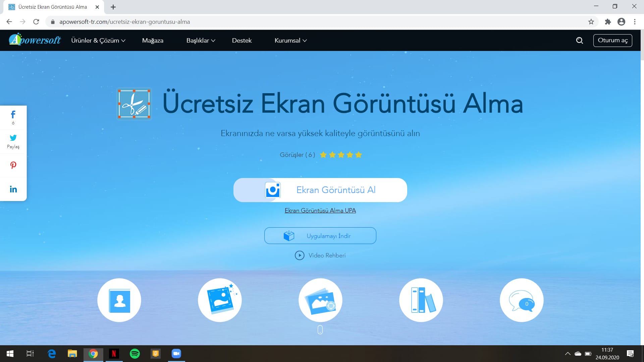Click the books guide circle icon
This screenshot has width=644, height=362.
pos(421,300)
